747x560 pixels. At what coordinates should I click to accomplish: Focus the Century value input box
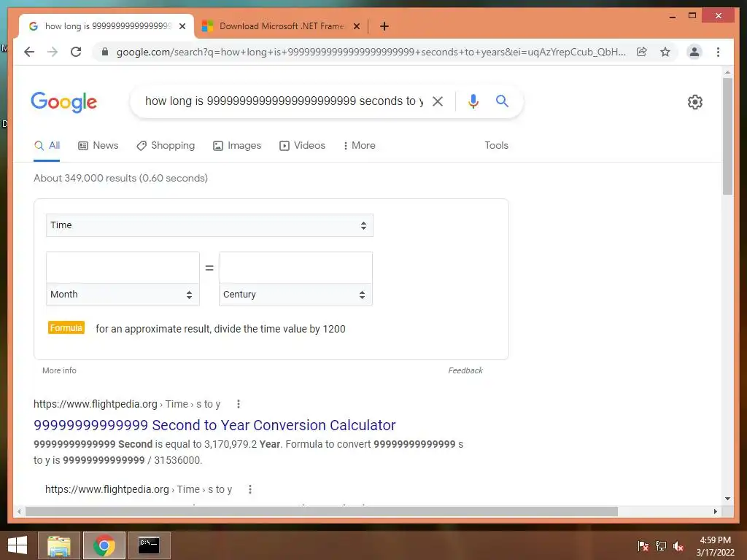pyautogui.click(x=295, y=268)
